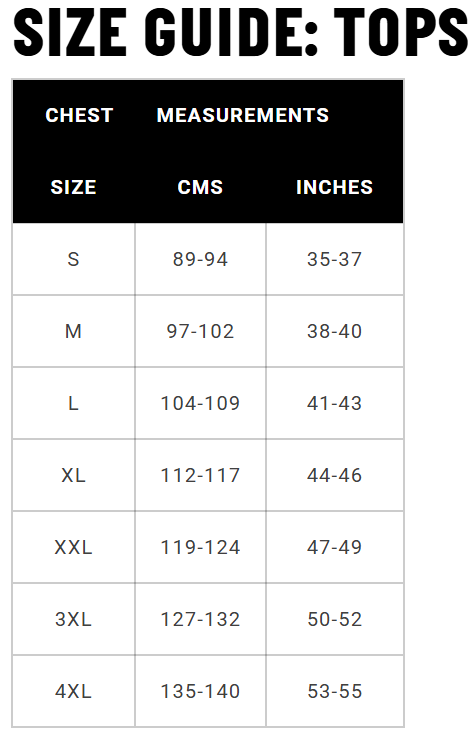The image size is (470, 737).
Task: Click the 44-46 inches value
Action: point(335,475)
